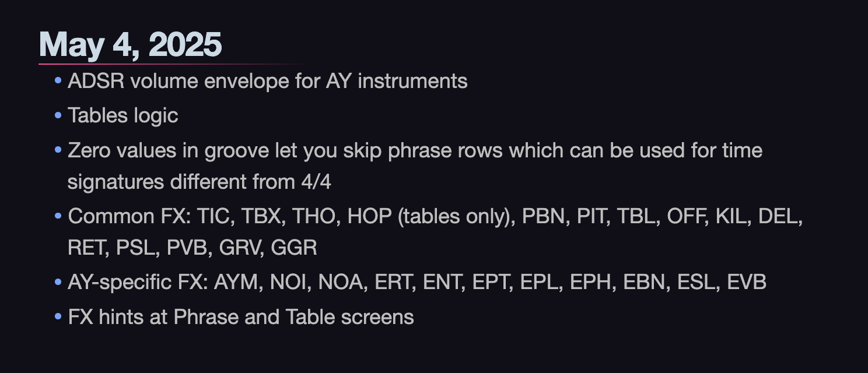Click "FX hints at Phrase and Table screens"
Viewport: 868px width, 373px height.
tap(240, 317)
